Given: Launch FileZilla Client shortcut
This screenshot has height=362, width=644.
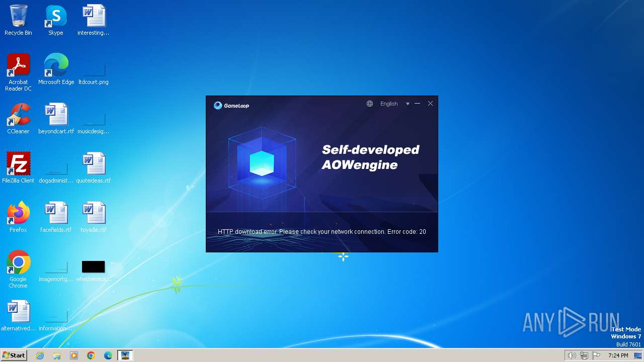Looking at the screenshot, I should click(x=18, y=168).
